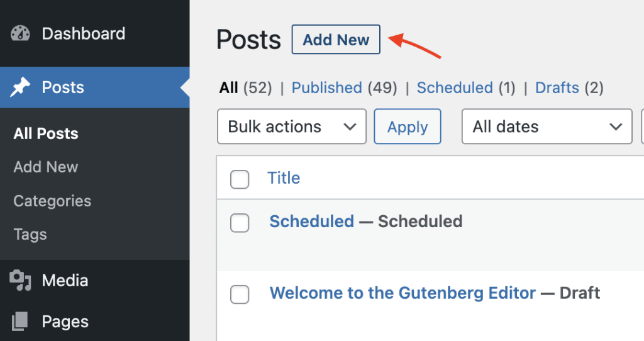The image size is (644, 341).
Task: Tick the select-all checkbox beside Title
Action: [x=240, y=179]
